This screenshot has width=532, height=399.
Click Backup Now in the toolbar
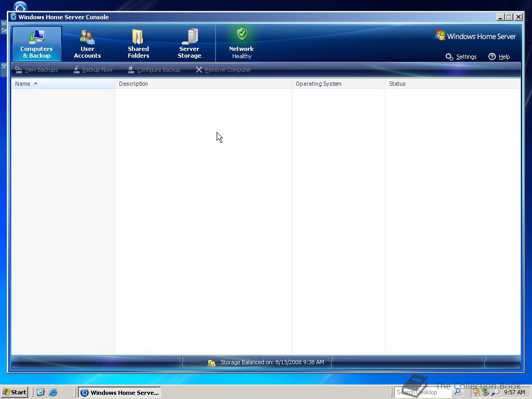point(92,70)
